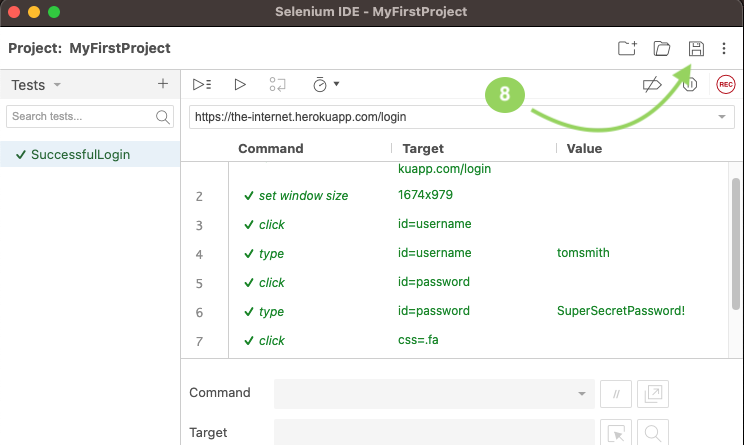Click the id=password target in row 6
This screenshot has height=445, width=744.
(x=434, y=311)
